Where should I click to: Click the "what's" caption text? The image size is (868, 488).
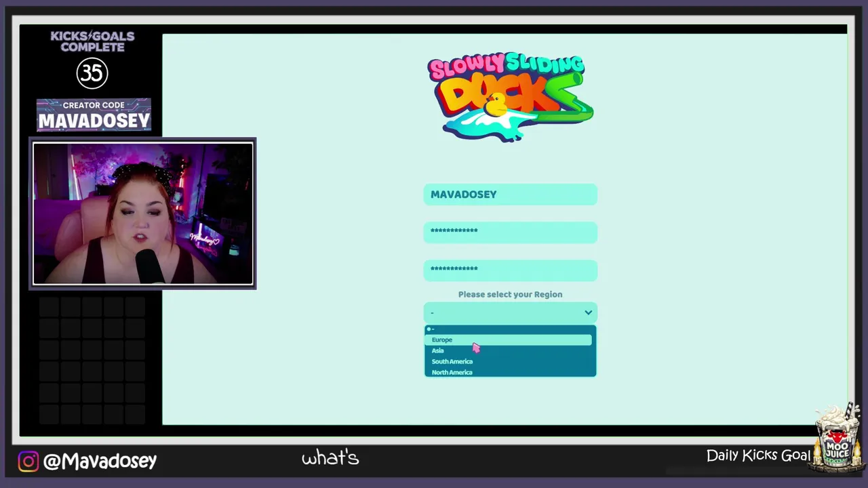(x=330, y=458)
